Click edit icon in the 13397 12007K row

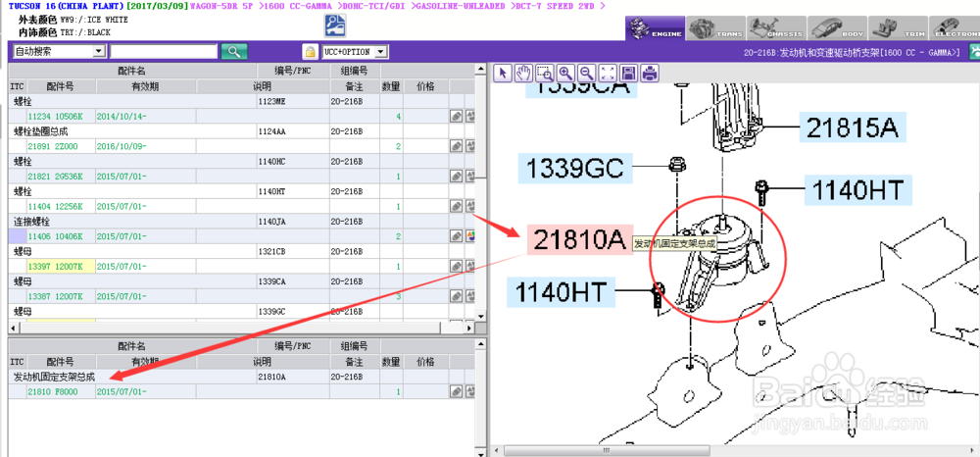click(x=457, y=267)
